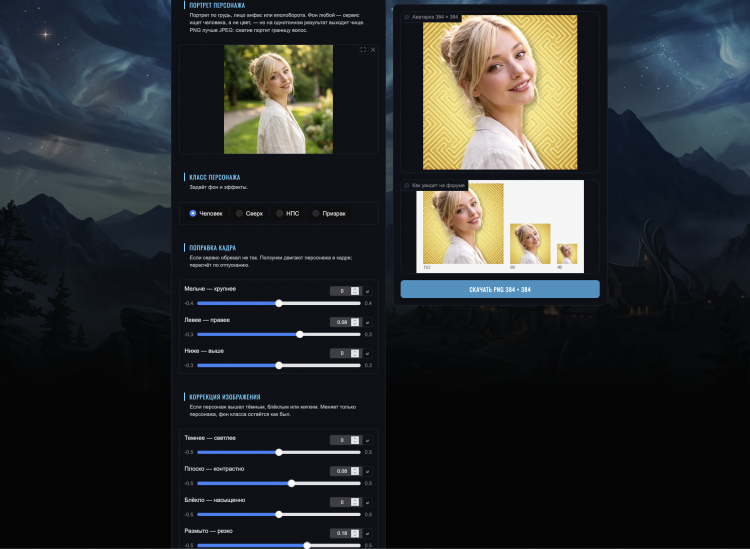Image resolution: width=750 pixels, height=549 pixels.
Task: Click the Мельче — крупнее number stepper arrows
Action: pyautogui.click(x=355, y=291)
